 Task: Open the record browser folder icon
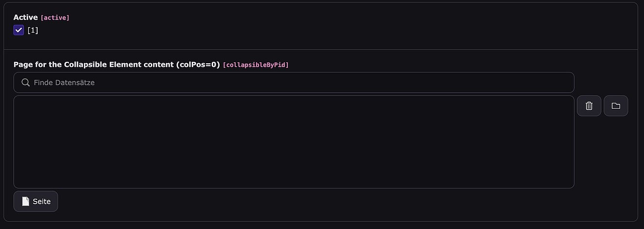[616, 106]
